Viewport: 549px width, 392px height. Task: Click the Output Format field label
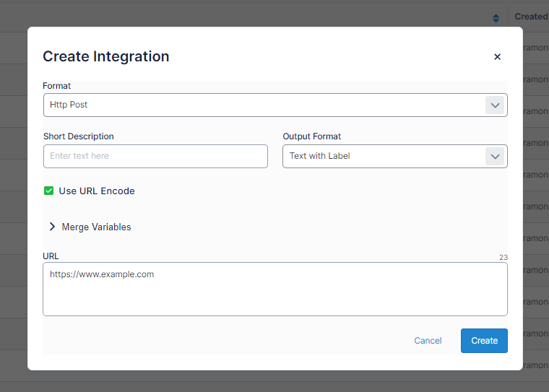(311, 136)
